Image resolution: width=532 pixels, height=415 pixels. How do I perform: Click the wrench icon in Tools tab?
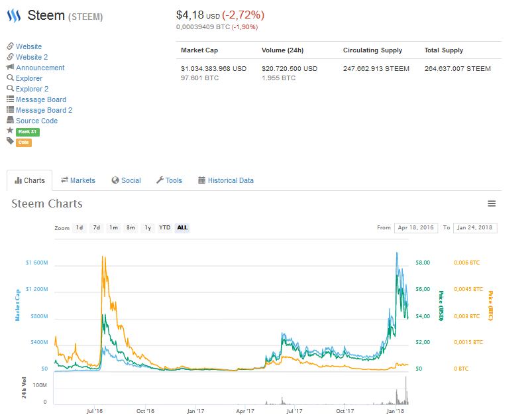tap(160, 180)
